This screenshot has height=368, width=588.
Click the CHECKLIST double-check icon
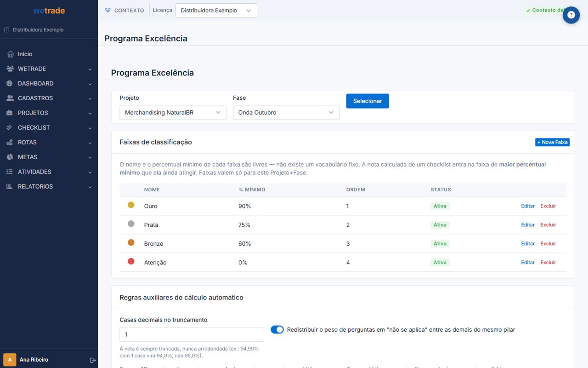coord(10,127)
